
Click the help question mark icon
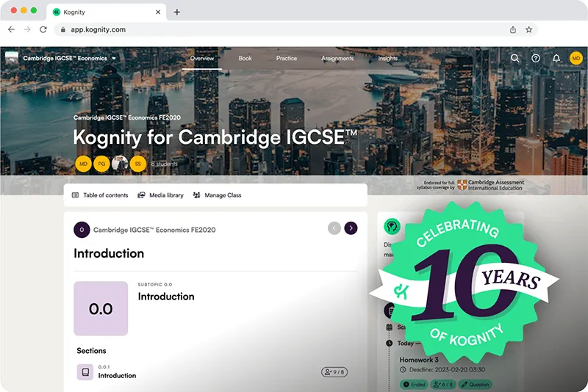[536, 58]
